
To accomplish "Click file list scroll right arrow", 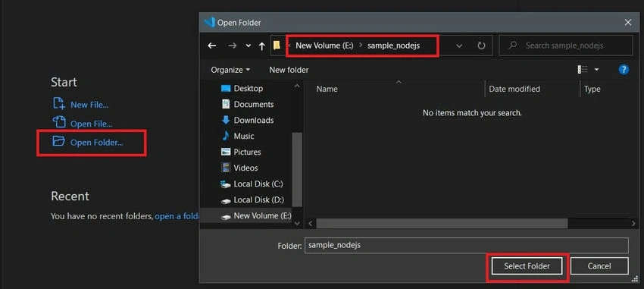I will click(633, 224).
